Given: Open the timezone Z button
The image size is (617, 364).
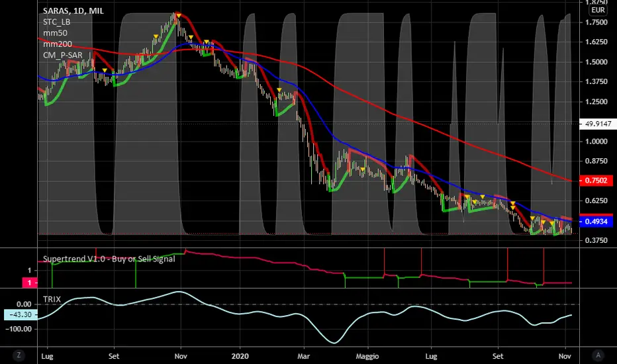Looking at the screenshot, I should pos(19,355).
